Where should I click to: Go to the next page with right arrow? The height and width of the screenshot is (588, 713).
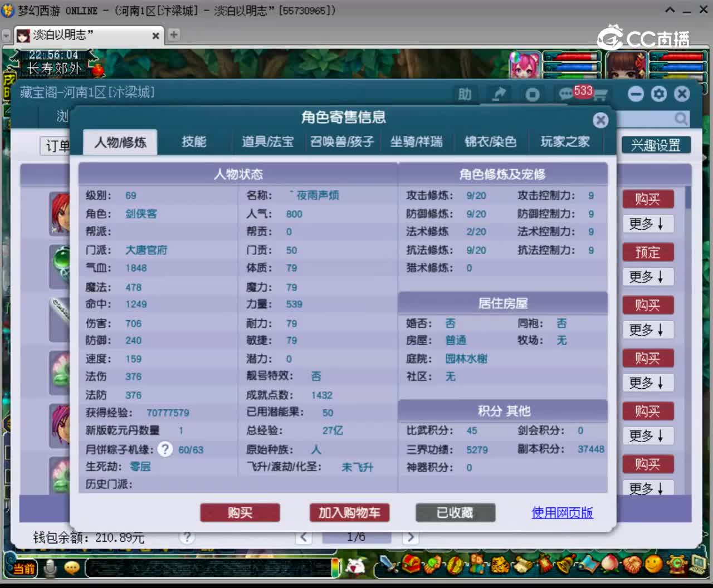(411, 537)
